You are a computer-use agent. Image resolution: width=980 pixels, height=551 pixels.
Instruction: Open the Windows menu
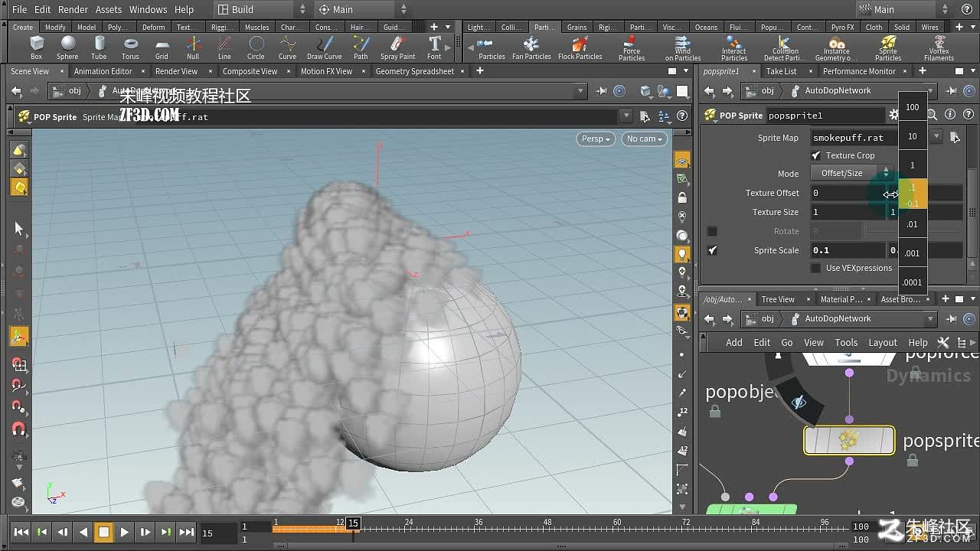point(148,9)
